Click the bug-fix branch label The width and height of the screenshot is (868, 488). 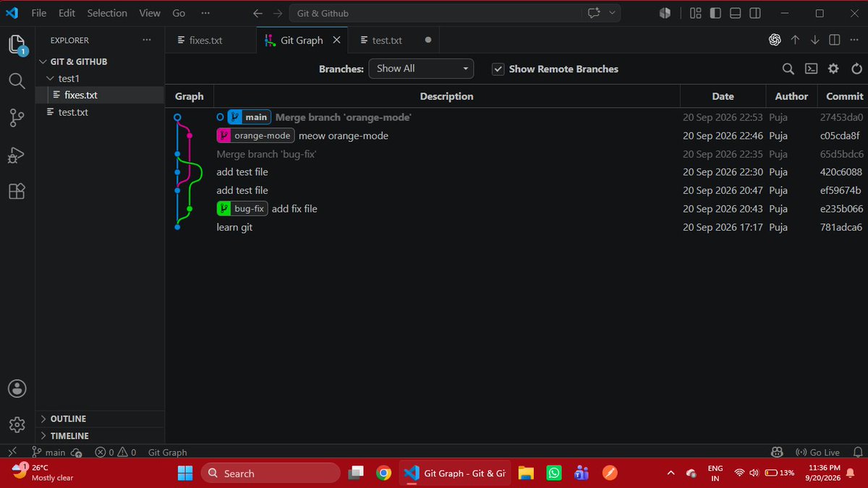click(242, 209)
